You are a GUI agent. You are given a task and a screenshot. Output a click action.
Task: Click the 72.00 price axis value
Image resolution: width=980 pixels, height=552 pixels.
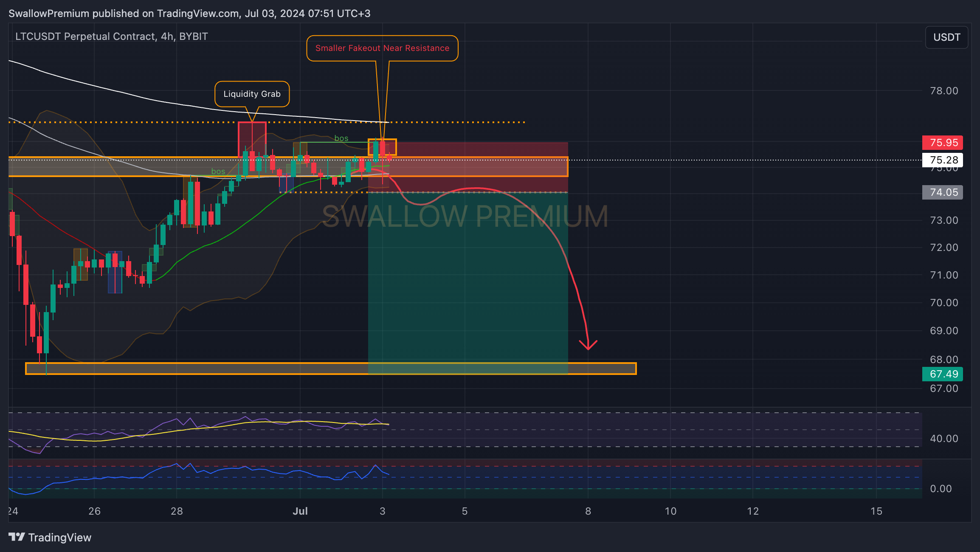click(x=944, y=248)
